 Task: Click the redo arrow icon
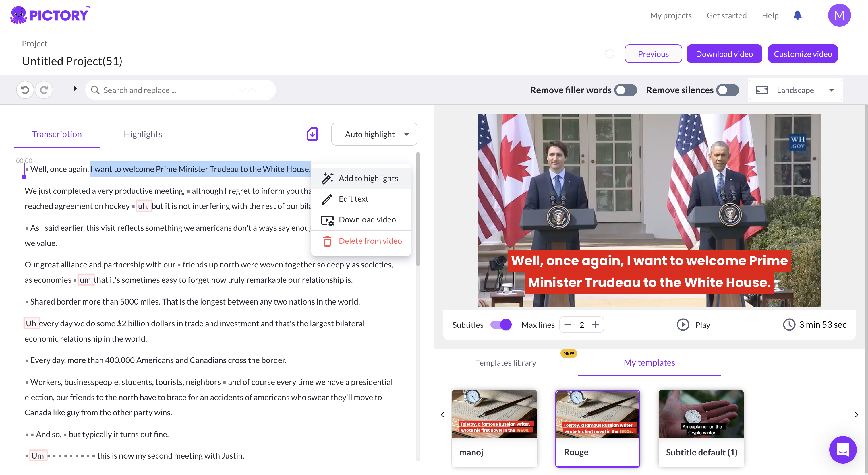tap(44, 90)
